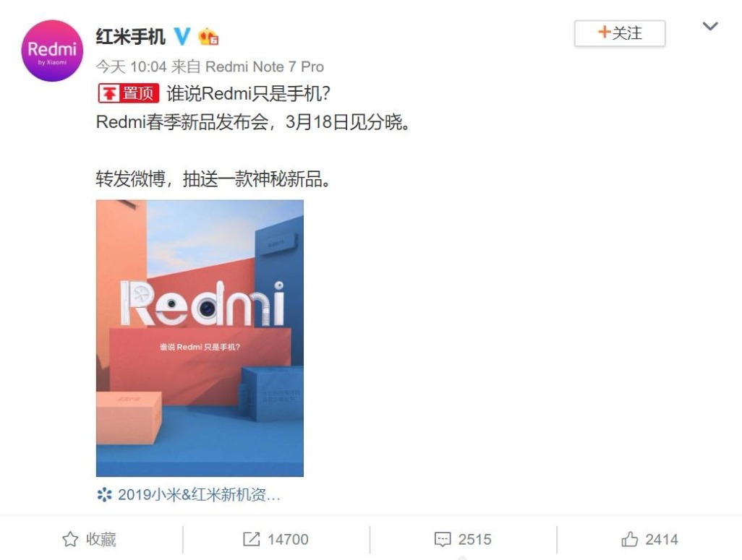Open the Redmi poster image thumbnail
Screen dimensions: 742x560
[x=200, y=338]
